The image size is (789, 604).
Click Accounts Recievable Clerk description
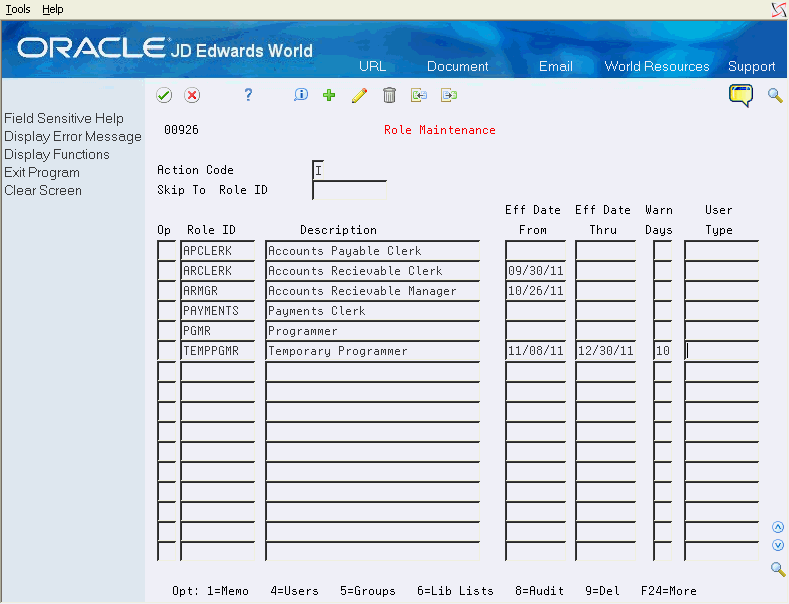pos(372,271)
